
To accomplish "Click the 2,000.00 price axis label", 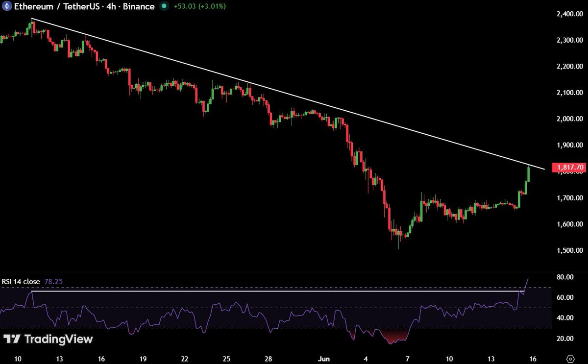I will click(x=569, y=119).
